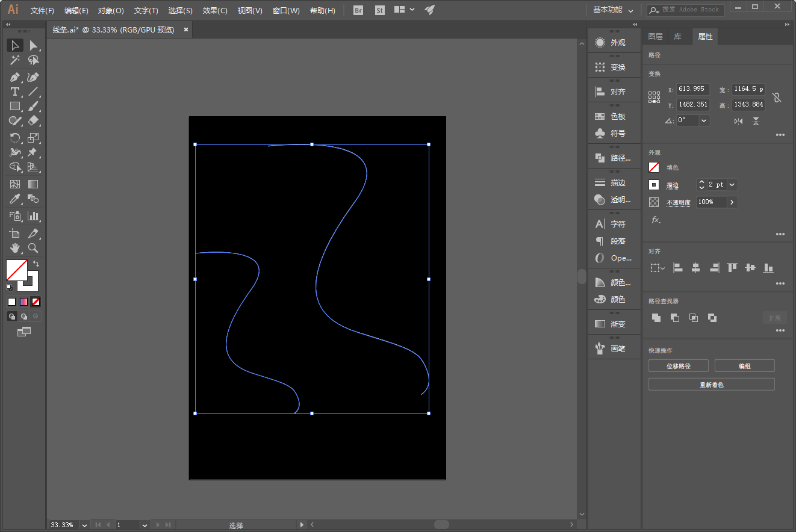Viewport: 796px width, 532px height.
Task: Open the 33.33% zoom level dropdown
Action: [x=84, y=525]
